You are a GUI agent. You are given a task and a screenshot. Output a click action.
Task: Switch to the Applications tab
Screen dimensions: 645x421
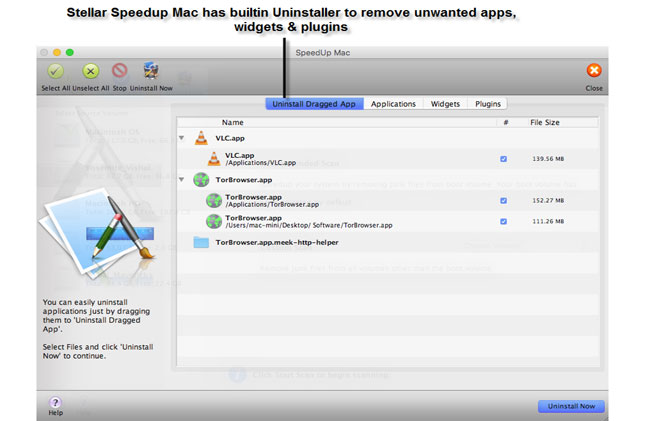coord(393,104)
